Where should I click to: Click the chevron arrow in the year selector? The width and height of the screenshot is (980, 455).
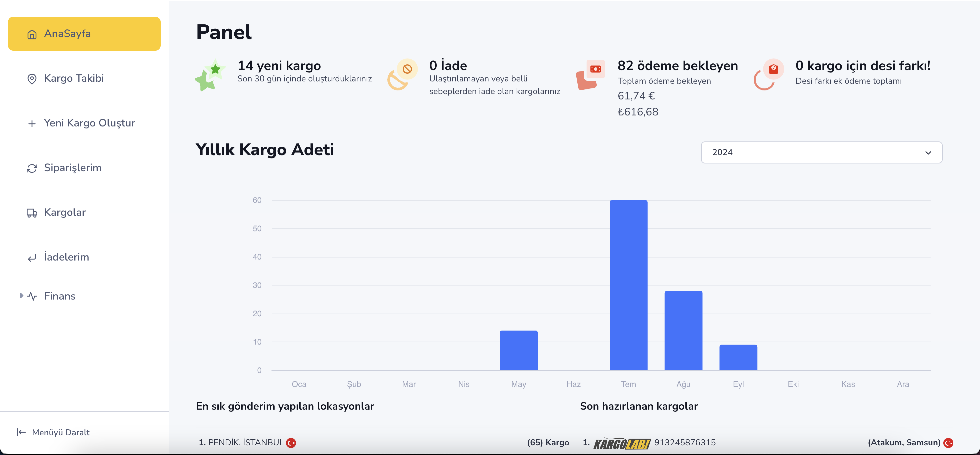point(928,153)
